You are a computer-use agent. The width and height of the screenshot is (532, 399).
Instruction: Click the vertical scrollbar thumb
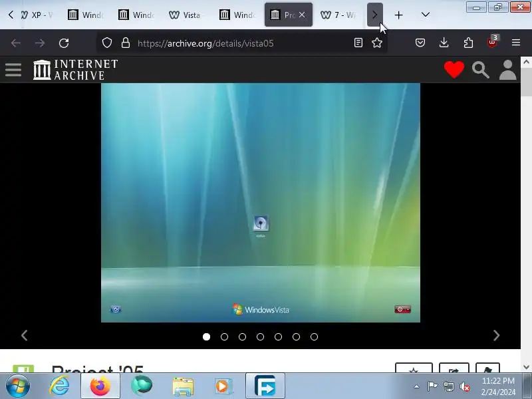coord(526,82)
